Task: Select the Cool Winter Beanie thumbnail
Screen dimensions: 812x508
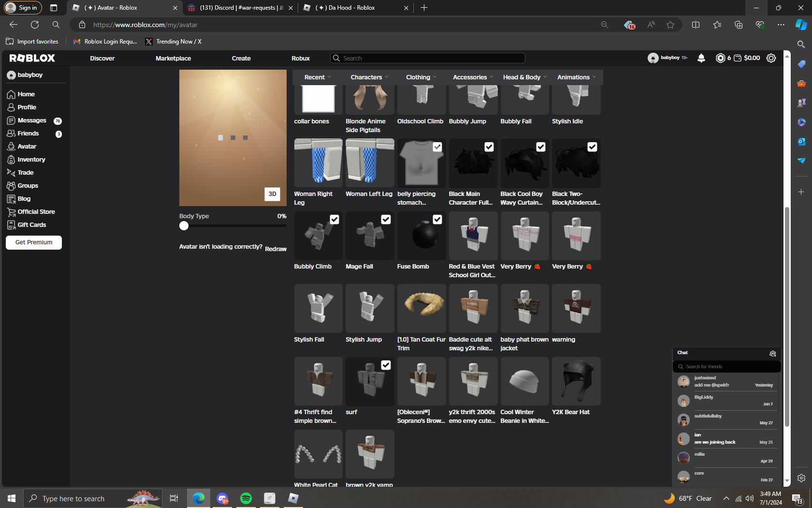Action: click(x=525, y=381)
